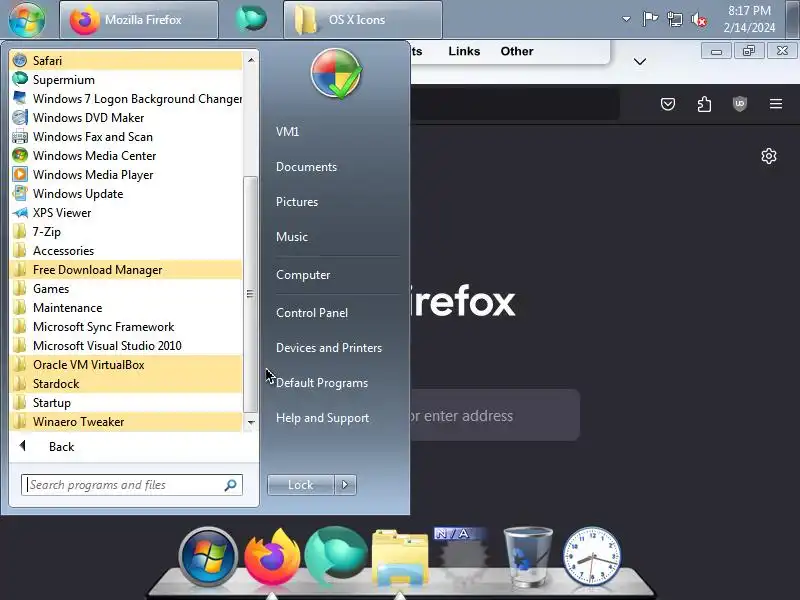The width and height of the screenshot is (800, 600).
Task: Expand the Oracle VM VirtualBox folder
Action: 126,365
